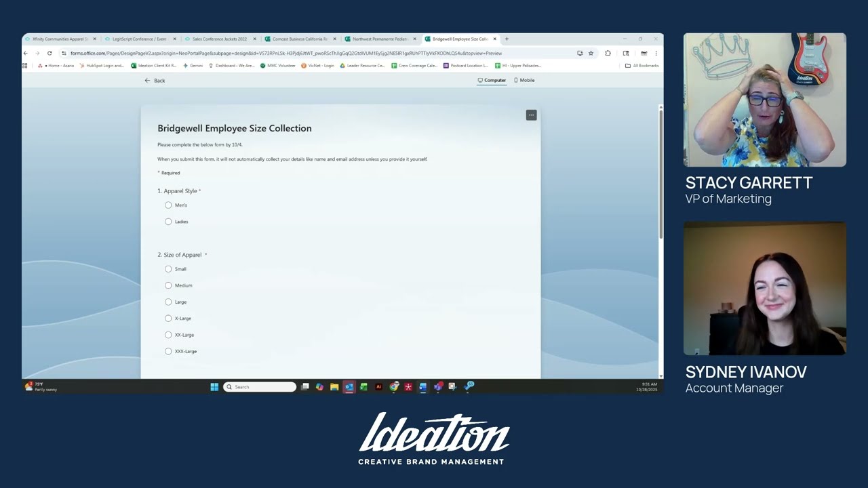868x488 pixels.
Task: Open the Chrome three-dot menu
Action: (x=656, y=53)
